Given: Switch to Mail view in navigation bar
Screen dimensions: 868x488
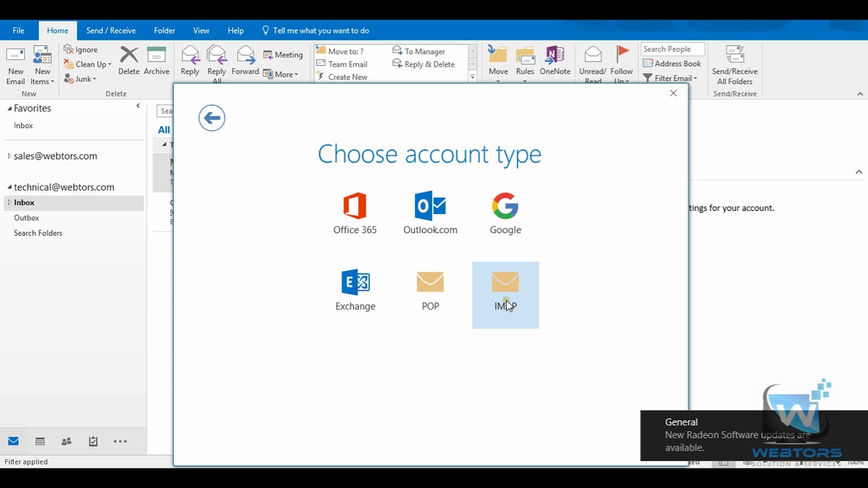Looking at the screenshot, I should pyautogui.click(x=13, y=441).
